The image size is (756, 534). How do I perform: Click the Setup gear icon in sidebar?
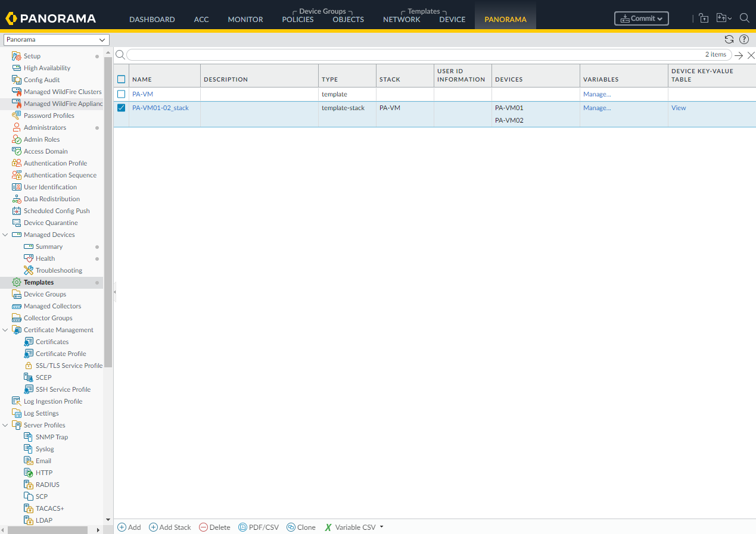click(x=17, y=56)
